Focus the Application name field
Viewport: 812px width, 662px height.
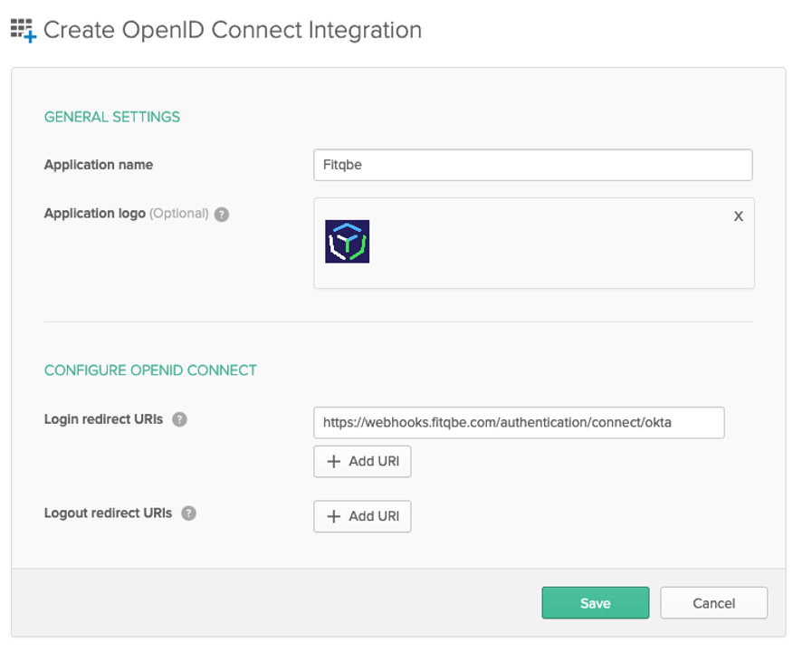coord(533,165)
